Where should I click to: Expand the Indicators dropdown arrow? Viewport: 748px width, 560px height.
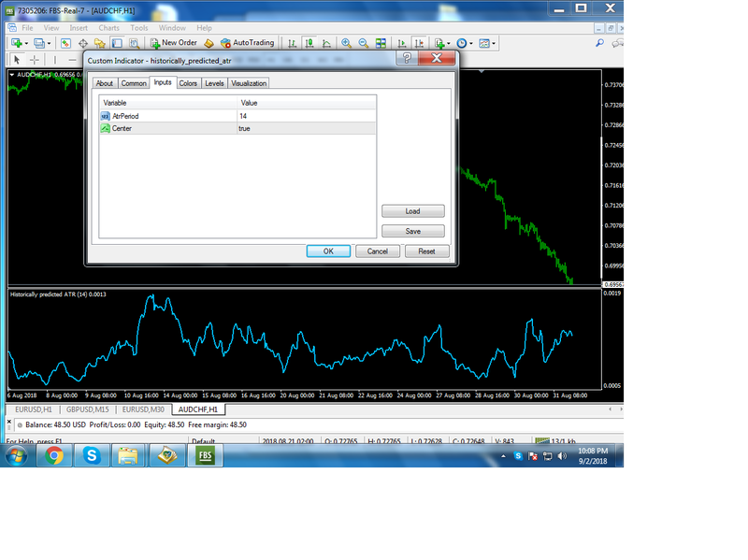(x=449, y=43)
